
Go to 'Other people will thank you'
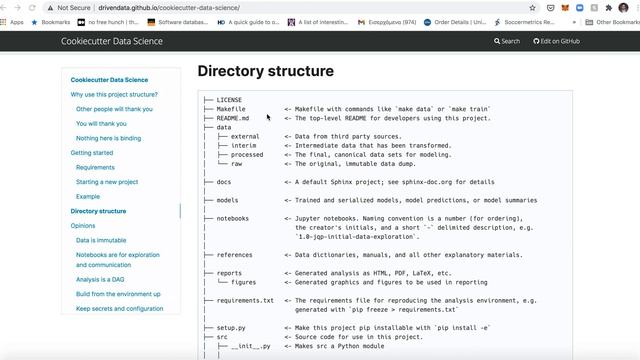pos(114,109)
